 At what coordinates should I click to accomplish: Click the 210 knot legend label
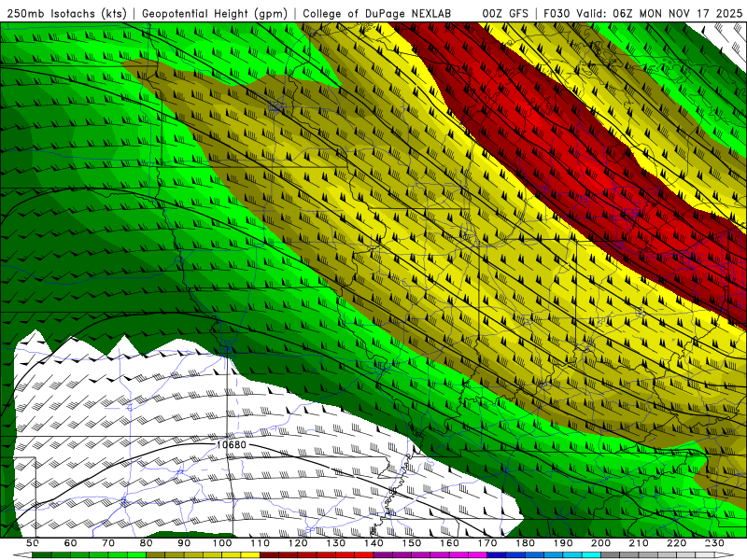pos(639,543)
